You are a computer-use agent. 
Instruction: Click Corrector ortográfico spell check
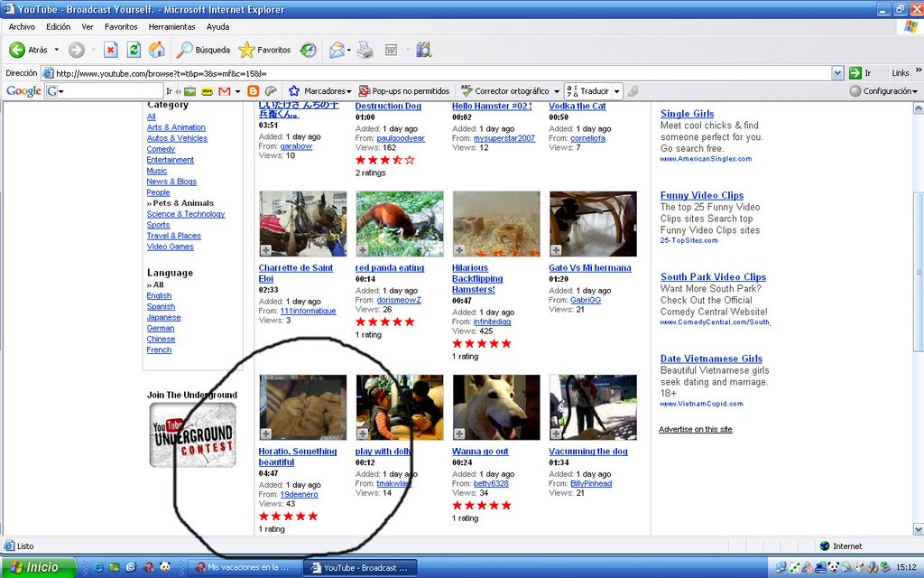[x=505, y=91]
